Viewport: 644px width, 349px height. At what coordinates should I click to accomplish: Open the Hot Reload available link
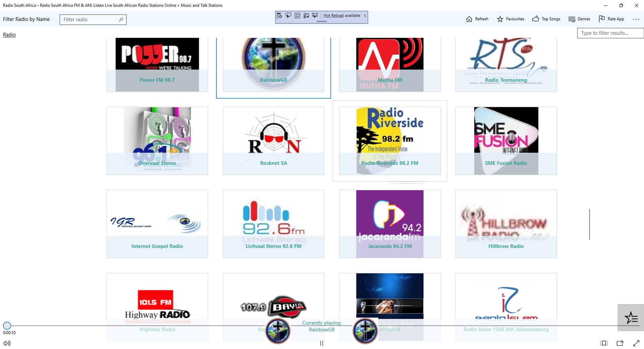point(342,15)
